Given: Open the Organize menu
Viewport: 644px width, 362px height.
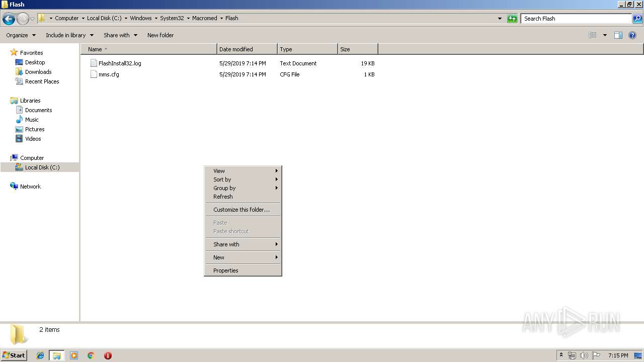Looking at the screenshot, I should (x=21, y=35).
